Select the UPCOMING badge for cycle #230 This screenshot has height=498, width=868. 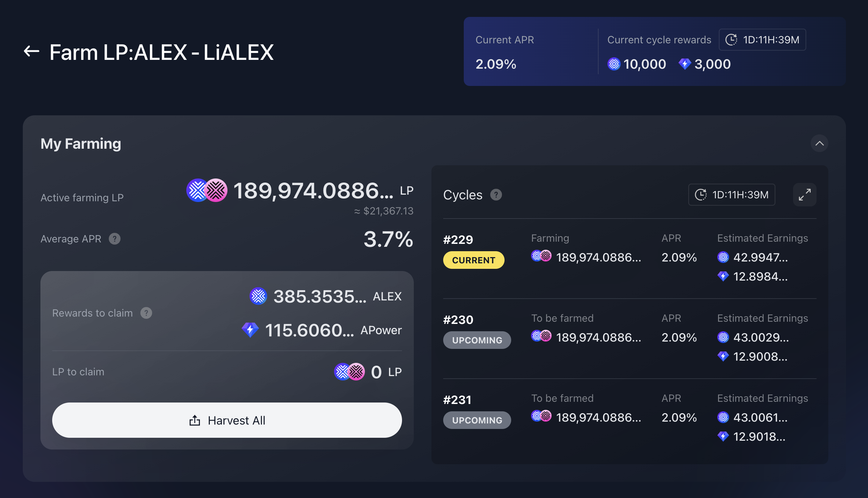click(x=477, y=340)
